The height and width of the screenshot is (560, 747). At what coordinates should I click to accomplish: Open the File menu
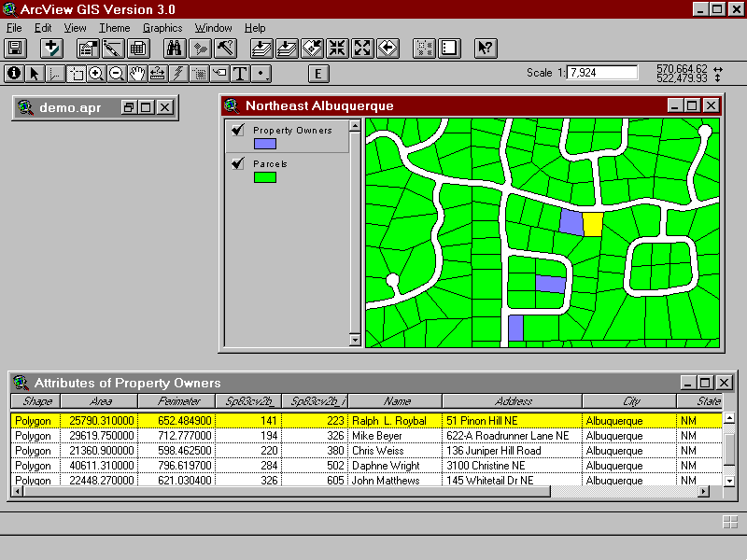pyautogui.click(x=14, y=28)
